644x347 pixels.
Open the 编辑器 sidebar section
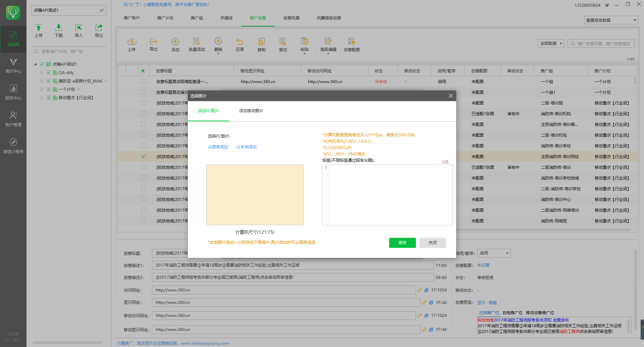(x=13, y=39)
